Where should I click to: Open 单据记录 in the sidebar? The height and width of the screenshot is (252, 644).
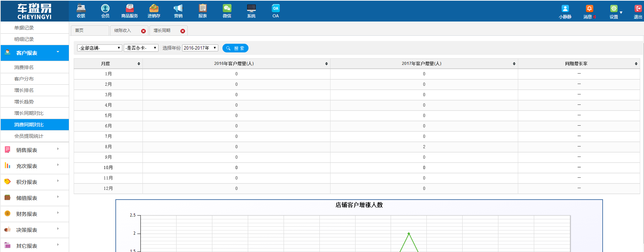[x=24, y=28]
